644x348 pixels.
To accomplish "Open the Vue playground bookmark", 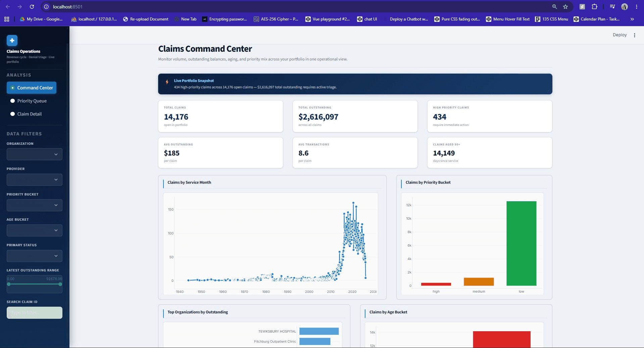I will (328, 19).
